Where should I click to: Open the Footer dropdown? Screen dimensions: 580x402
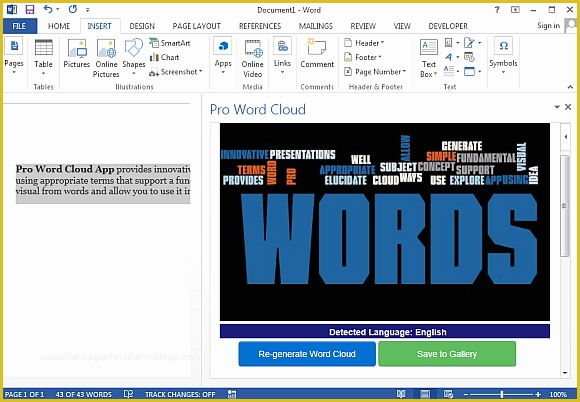[362, 57]
